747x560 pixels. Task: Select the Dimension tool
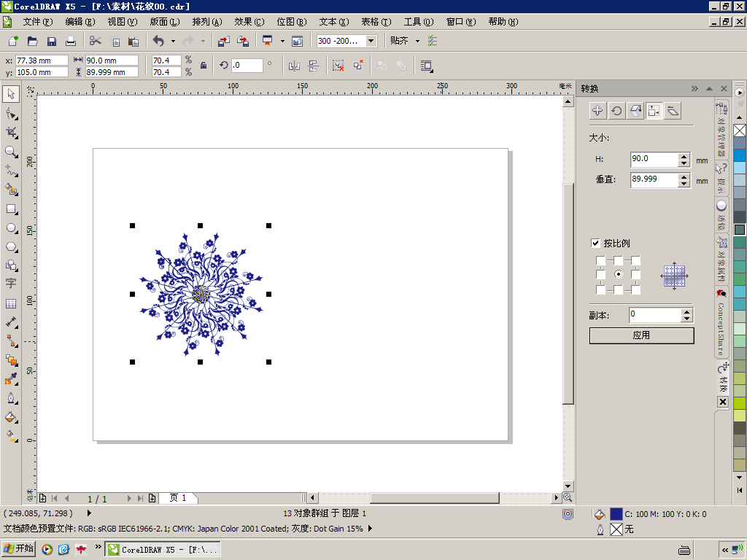[x=11, y=322]
